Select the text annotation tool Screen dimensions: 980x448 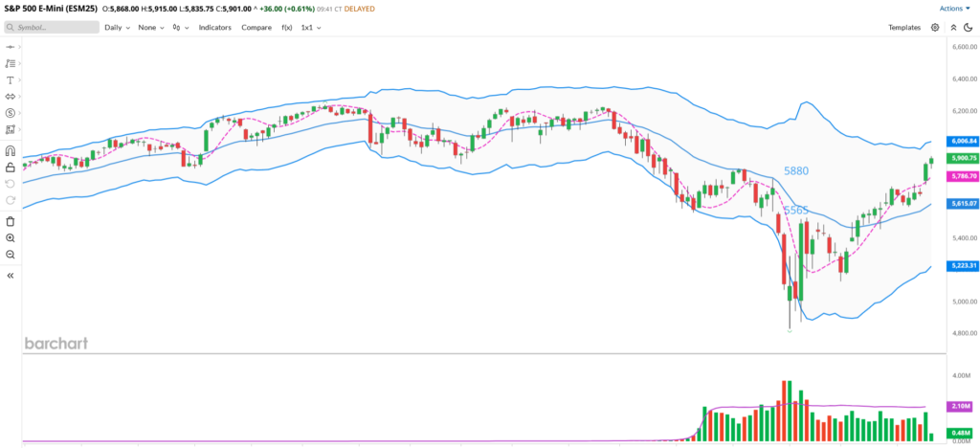click(11, 79)
